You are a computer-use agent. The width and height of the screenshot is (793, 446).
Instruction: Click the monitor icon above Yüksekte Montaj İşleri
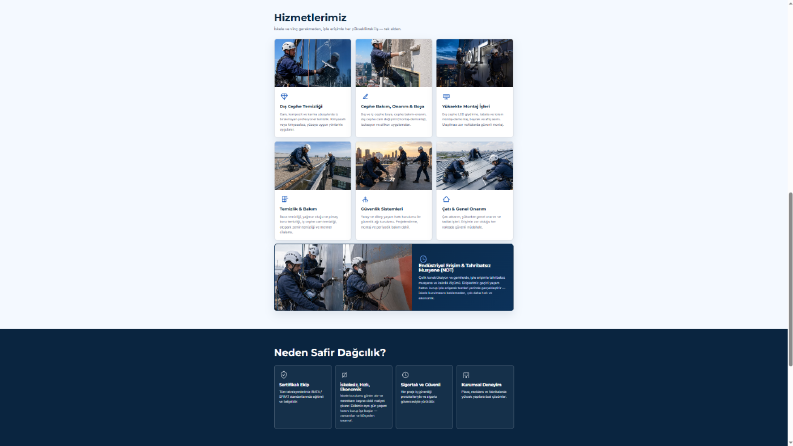tap(446, 96)
